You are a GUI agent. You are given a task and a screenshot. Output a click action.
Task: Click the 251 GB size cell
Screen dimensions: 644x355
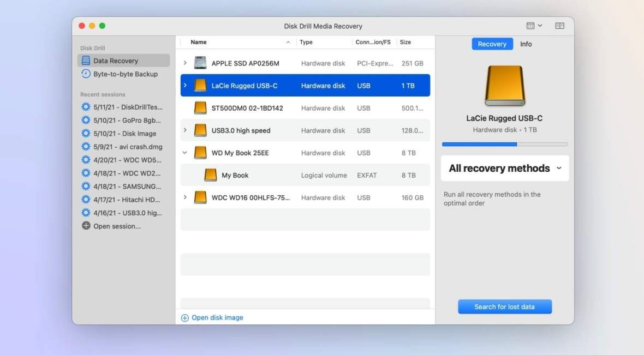tap(413, 63)
